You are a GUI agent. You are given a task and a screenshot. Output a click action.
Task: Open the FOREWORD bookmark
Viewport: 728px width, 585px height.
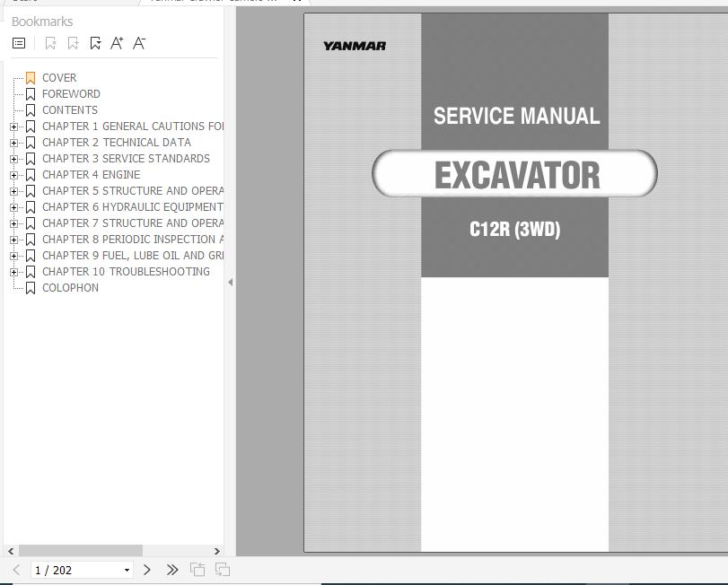71,93
